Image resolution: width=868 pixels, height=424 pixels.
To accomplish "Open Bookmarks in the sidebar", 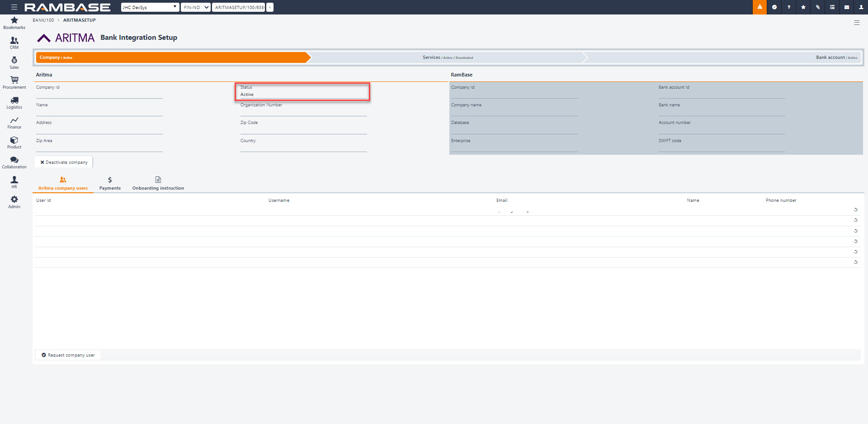I will tap(14, 23).
